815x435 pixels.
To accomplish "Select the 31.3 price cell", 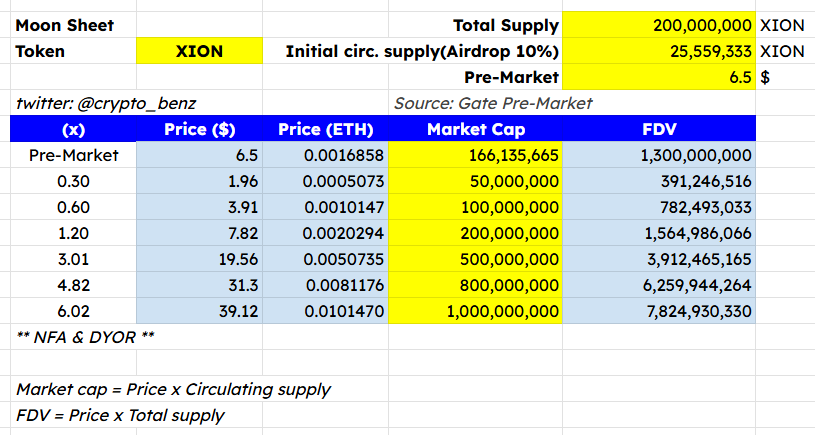I will pos(200,285).
